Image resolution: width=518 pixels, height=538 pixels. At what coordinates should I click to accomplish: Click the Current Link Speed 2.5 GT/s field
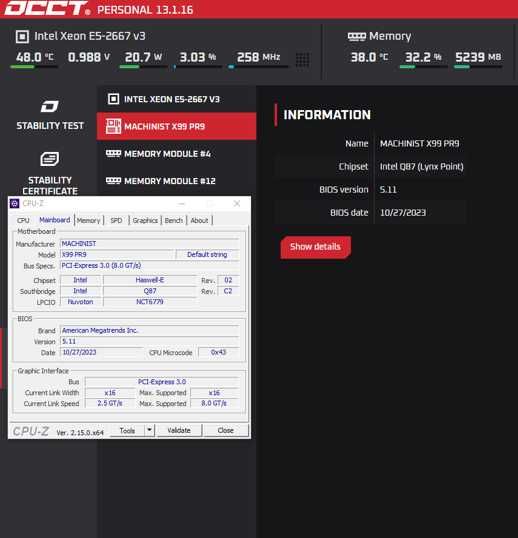(110, 404)
